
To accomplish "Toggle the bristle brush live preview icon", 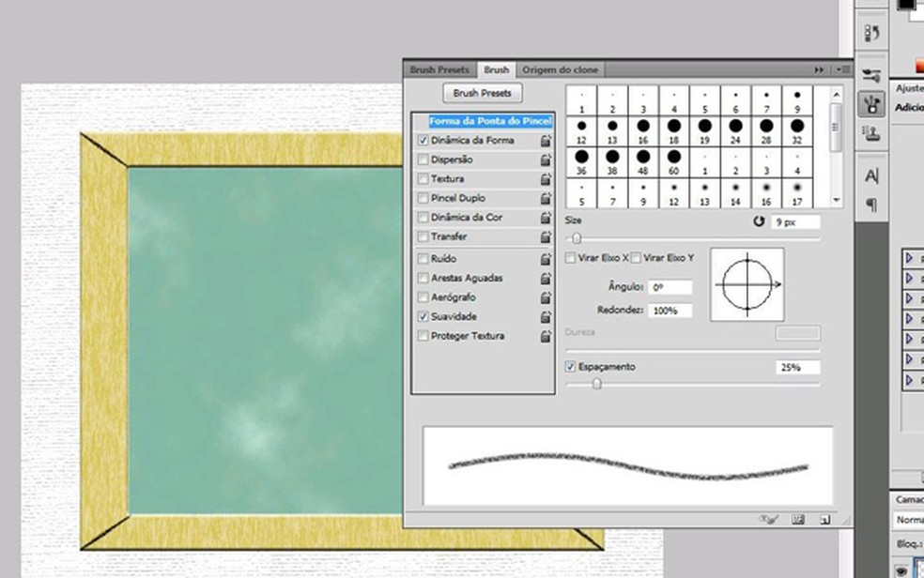I will point(769,520).
